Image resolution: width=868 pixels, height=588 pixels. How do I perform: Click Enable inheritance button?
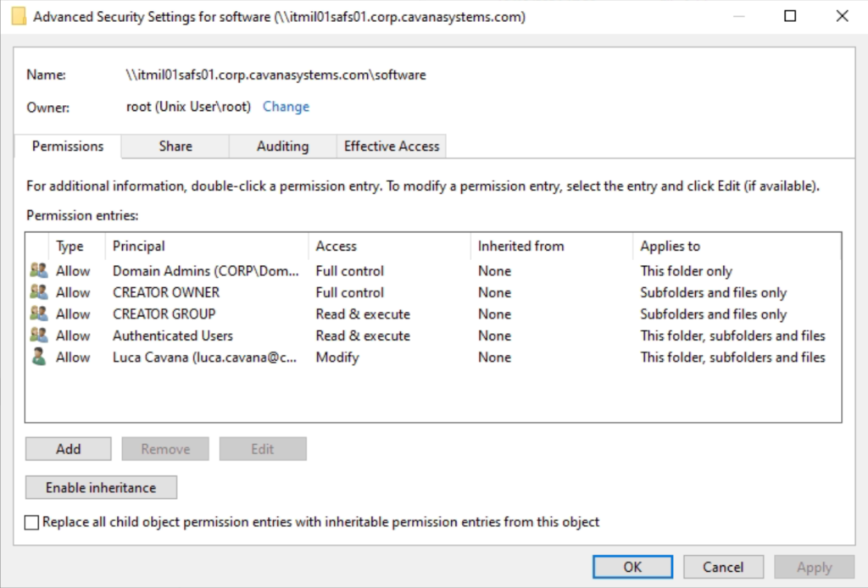[102, 487]
